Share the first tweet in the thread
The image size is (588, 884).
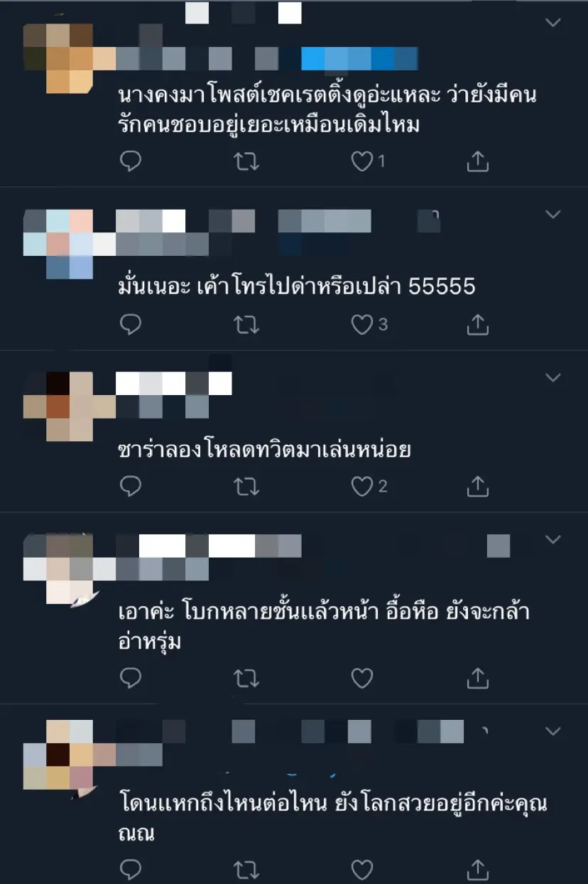[x=478, y=162]
